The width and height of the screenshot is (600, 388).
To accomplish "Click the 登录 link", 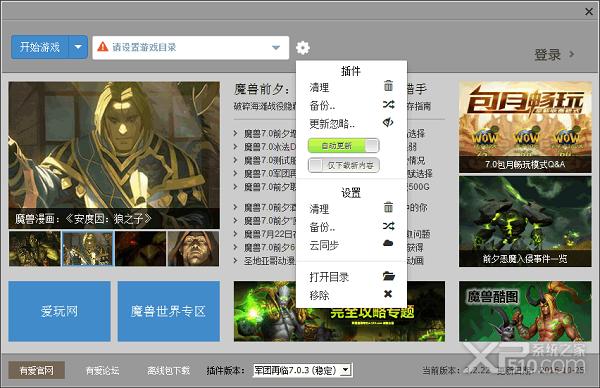I will (548, 55).
